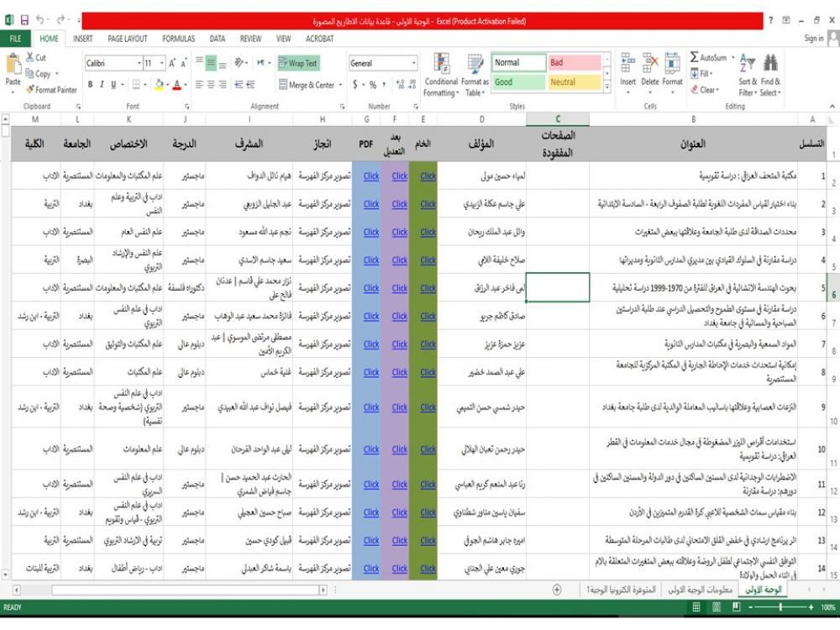Screen dimensions: 840x630
Task: Click the add new sheet plus button
Action: click(x=557, y=590)
